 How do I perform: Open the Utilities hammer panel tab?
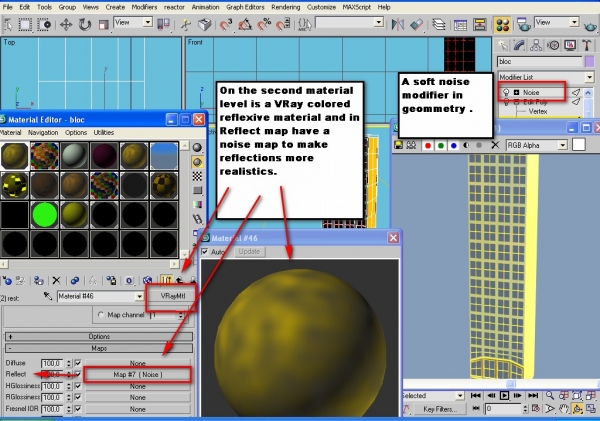(x=587, y=46)
